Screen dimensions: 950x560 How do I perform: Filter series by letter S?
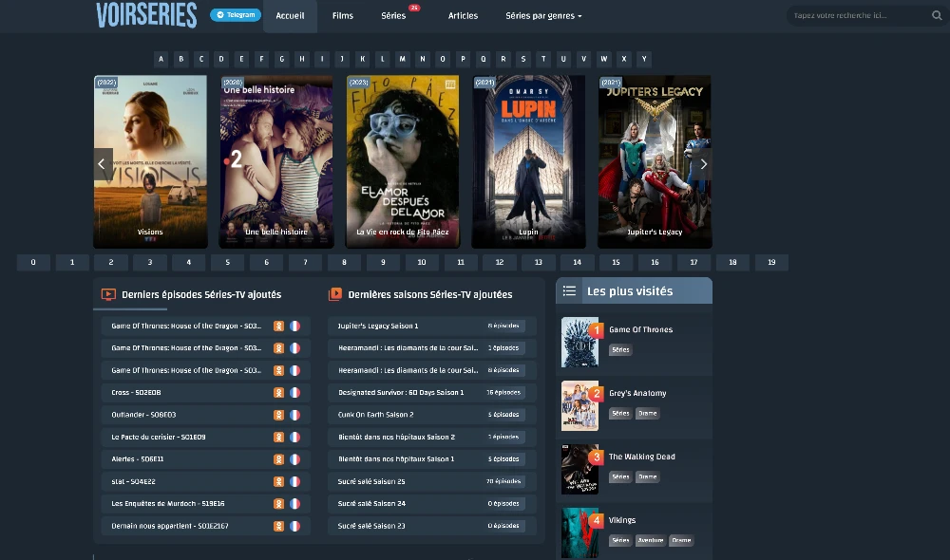523,59
